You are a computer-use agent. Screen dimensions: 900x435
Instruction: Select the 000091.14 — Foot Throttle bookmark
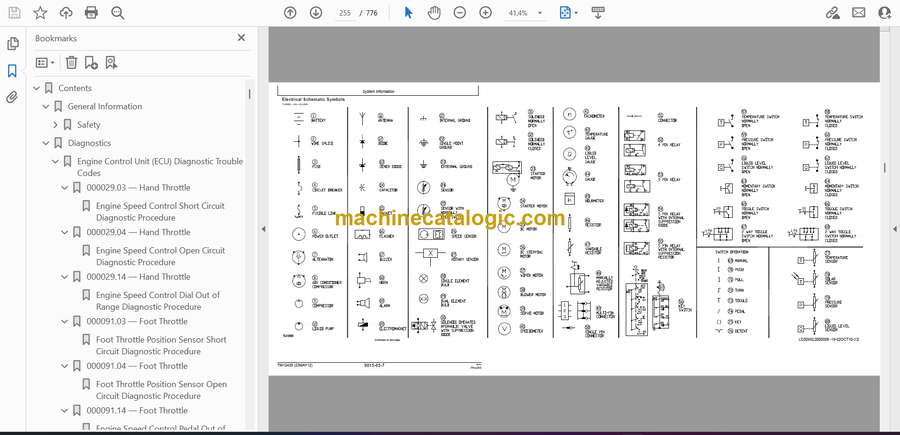[137, 411]
